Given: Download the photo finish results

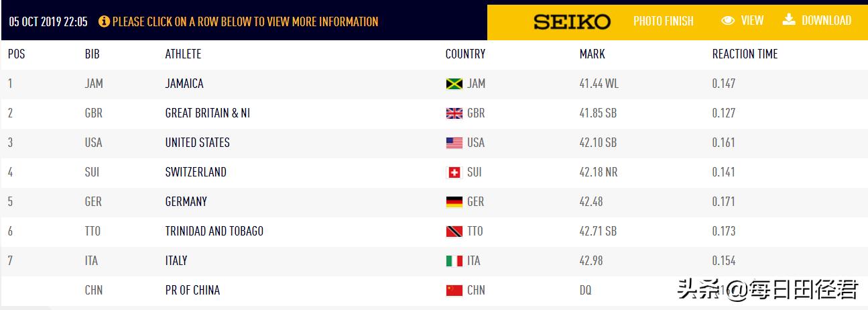Looking at the screenshot, I should pos(816,20).
